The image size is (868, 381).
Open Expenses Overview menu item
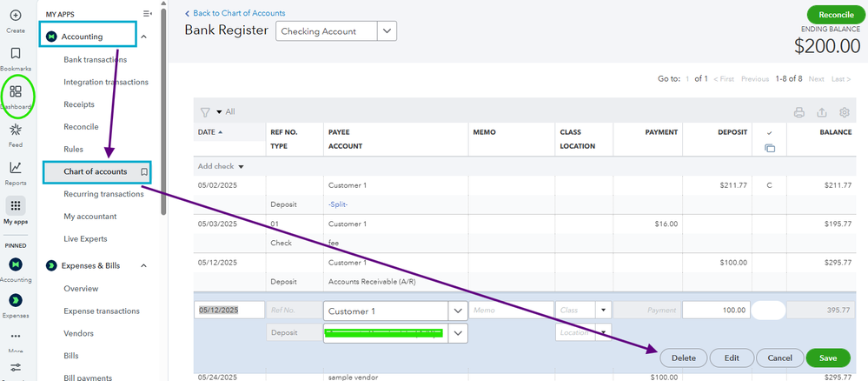pyautogui.click(x=81, y=289)
